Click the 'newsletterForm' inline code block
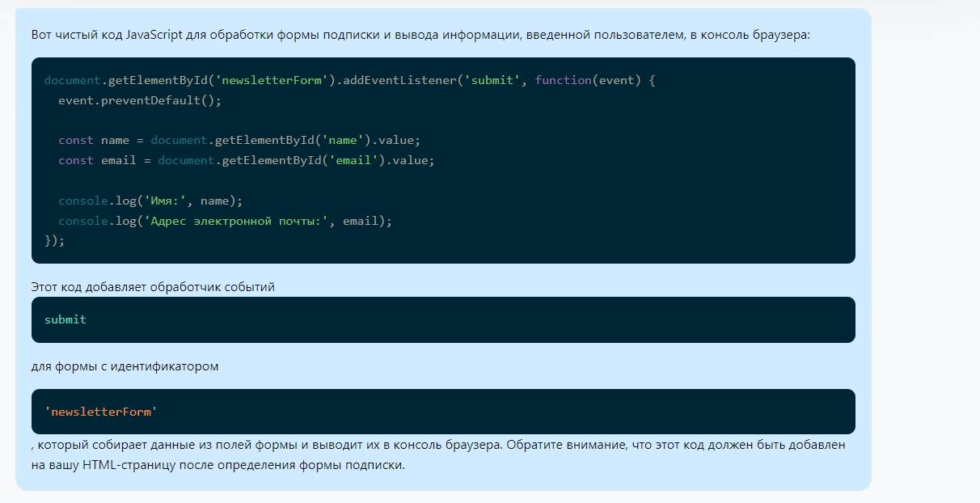 click(443, 412)
